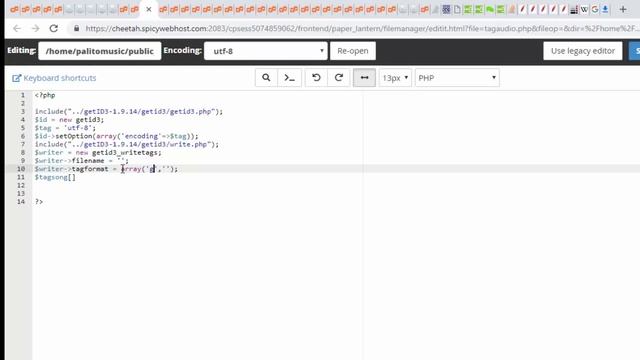Screen dimensions: 640x360
Task: Open the Keyboard shortcuts link
Action: (x=54, y=78)
